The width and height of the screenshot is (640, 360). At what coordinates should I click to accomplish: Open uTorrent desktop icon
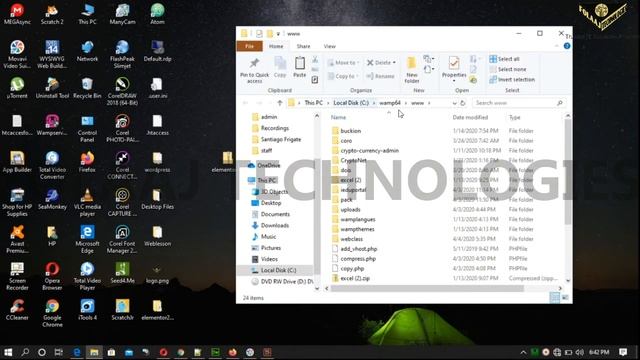pyautogui.click(x=17, y=88)
